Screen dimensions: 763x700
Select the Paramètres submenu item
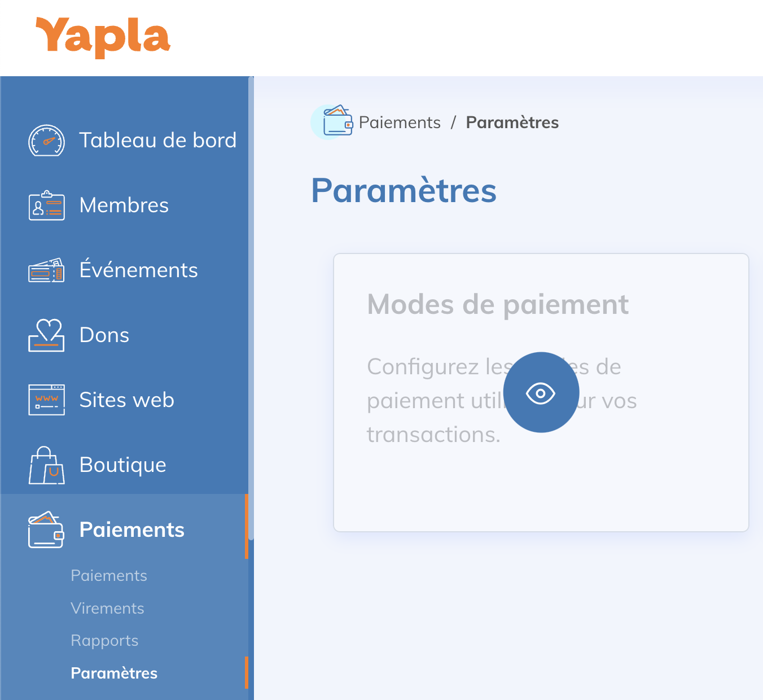pyautogui.click(x=114, y=673)
